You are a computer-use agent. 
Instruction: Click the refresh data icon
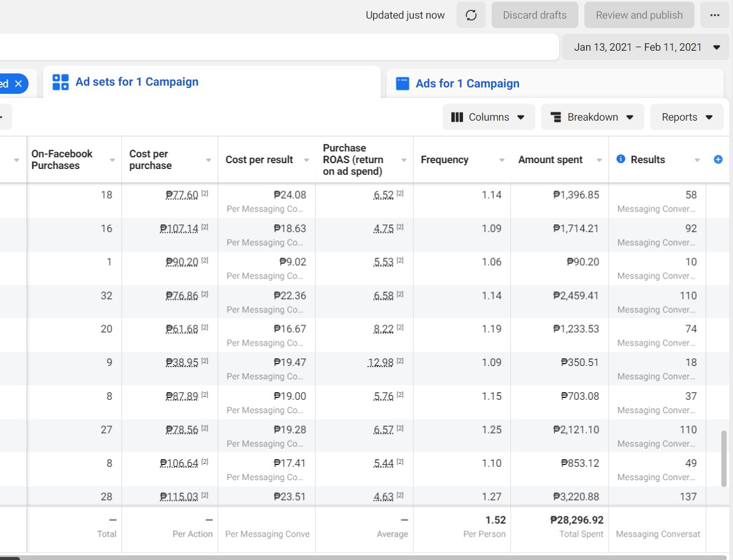[471, 15]
